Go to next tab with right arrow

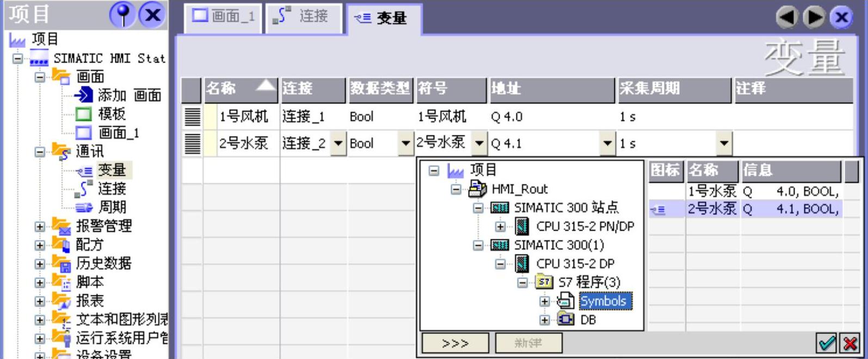coord(814,17)
